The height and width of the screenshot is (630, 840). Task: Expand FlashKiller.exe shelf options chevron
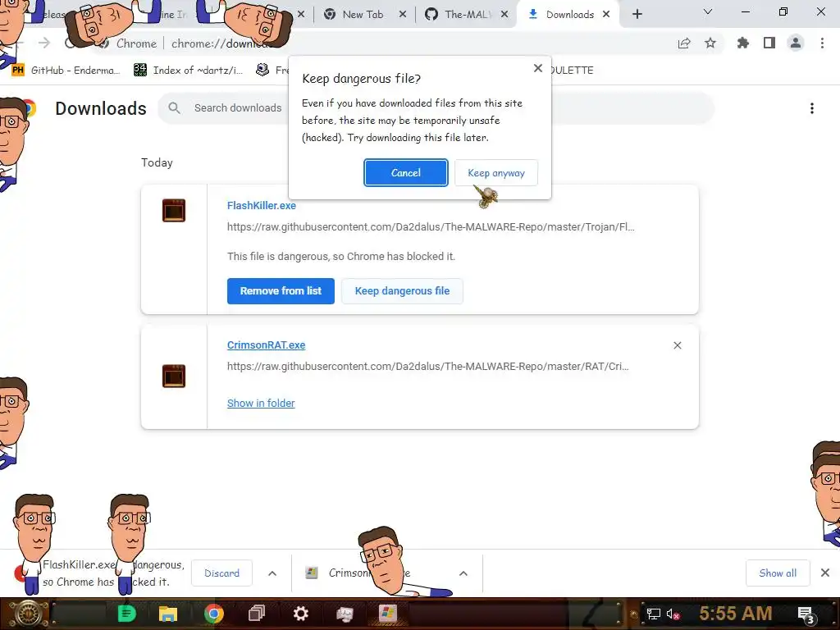click(x=272, y=573)
